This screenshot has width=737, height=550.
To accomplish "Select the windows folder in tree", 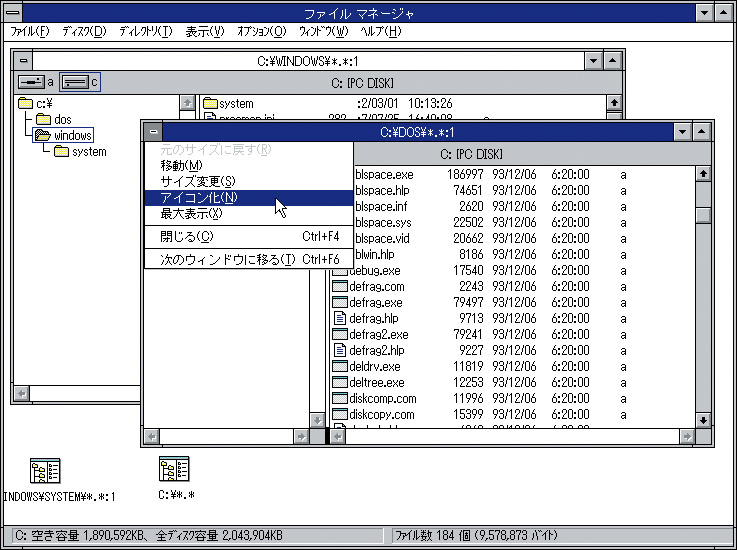I will (63, 135).
